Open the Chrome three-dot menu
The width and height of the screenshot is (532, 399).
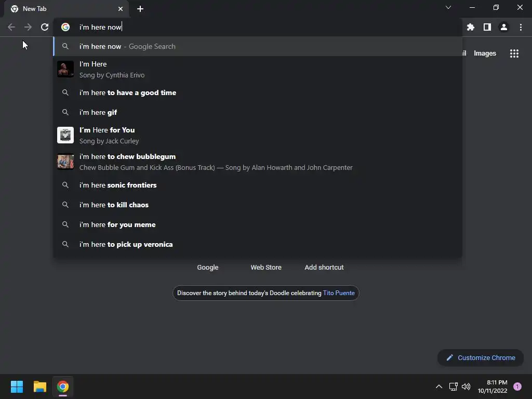pyautogui.click(x=521, y=27)
